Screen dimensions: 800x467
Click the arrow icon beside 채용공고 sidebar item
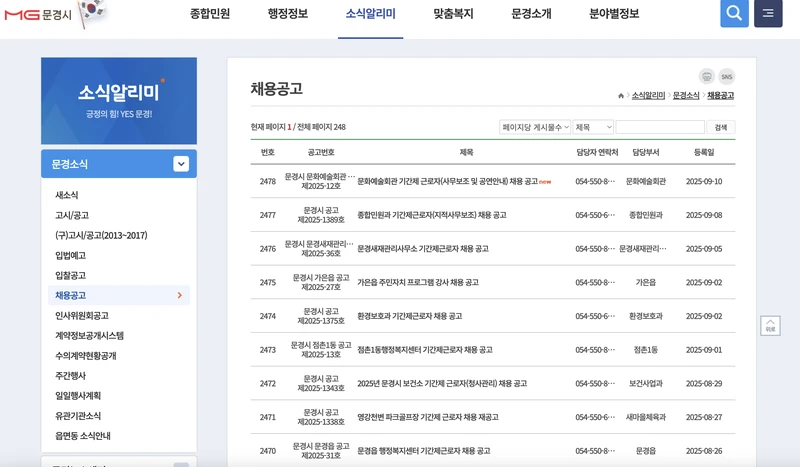(180, 296)
